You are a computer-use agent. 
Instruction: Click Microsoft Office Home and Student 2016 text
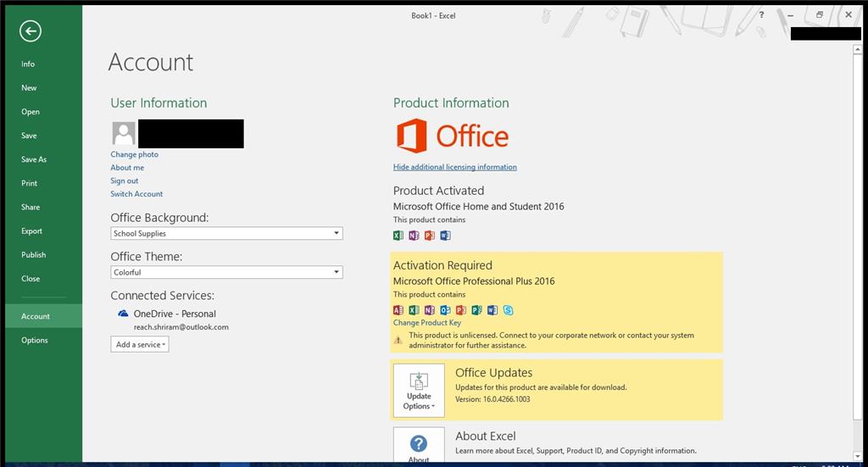pyautogui.click(x=478, y=207)
